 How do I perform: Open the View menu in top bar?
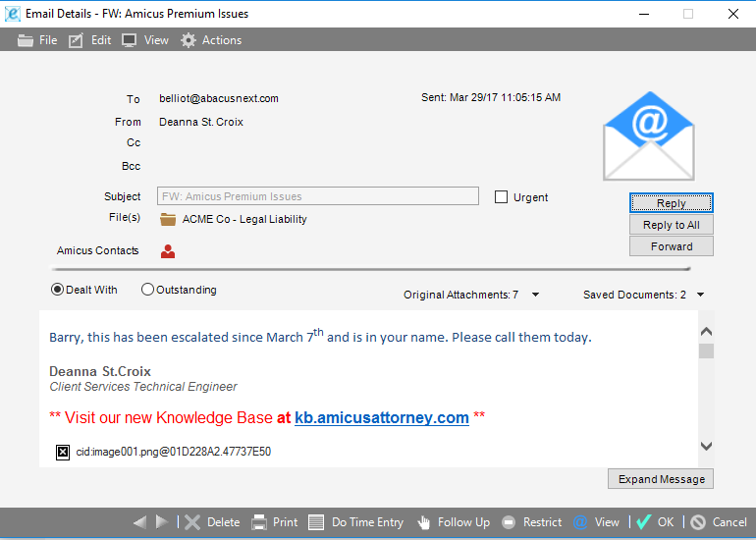[156, 40]
